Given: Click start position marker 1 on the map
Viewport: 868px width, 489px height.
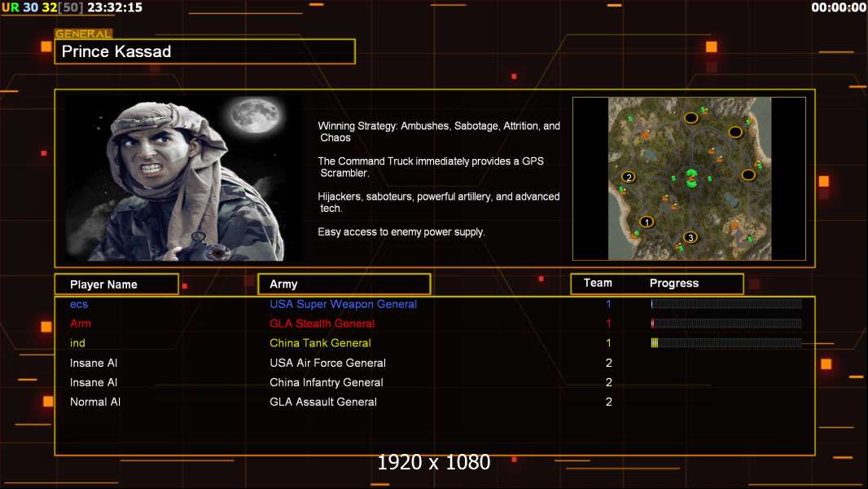Looking at the screenshot, I should tap(646, 222).
